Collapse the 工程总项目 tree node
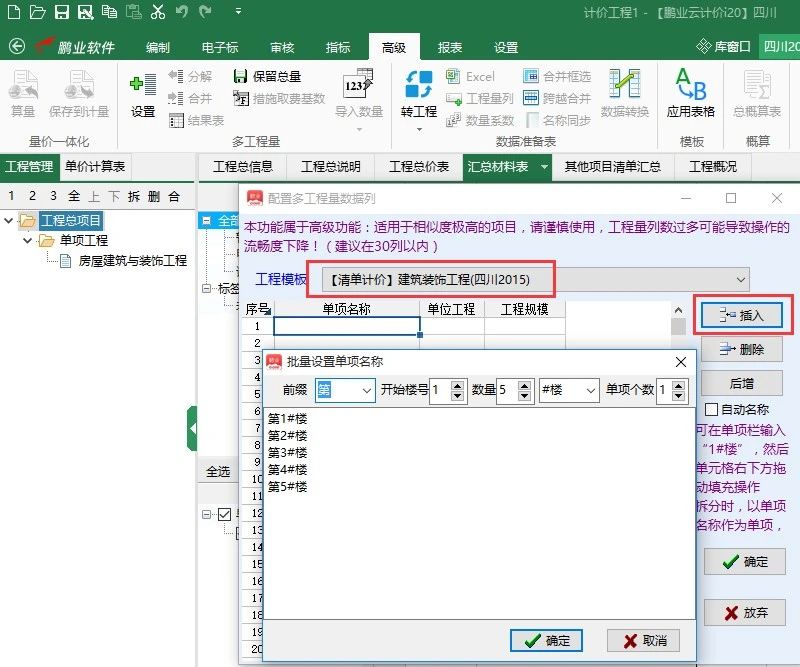The image size is (800, 667). [10, 221]
